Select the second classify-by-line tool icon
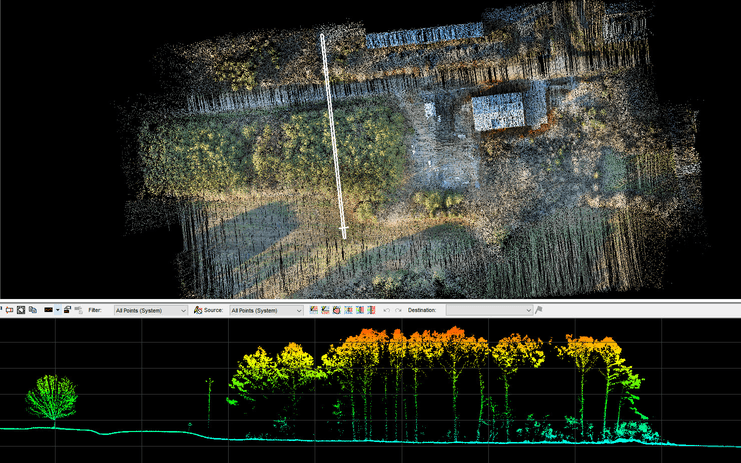Screen dimensions: 741x463 pyautogui.click(x=325, y=310)
